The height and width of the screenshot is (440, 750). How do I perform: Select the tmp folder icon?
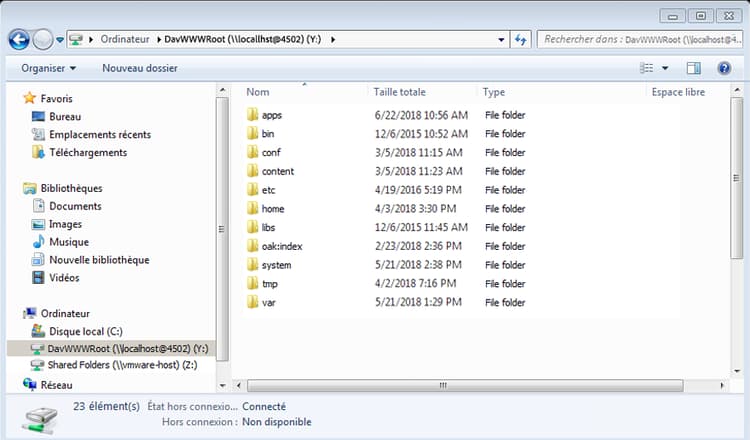(253, 284)
